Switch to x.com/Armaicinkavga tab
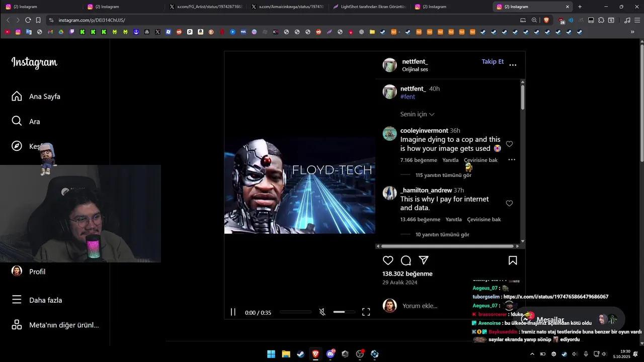 (287, 7)
